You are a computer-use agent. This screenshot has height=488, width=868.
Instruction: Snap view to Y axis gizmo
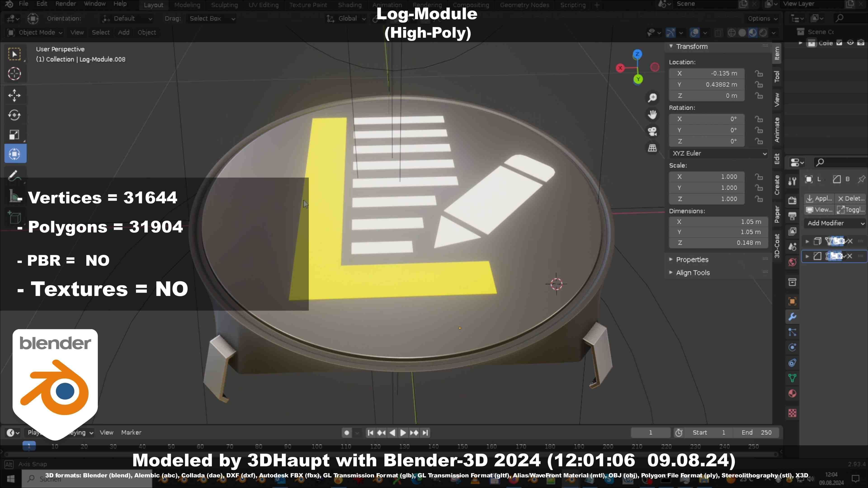(x=638, y=80)
